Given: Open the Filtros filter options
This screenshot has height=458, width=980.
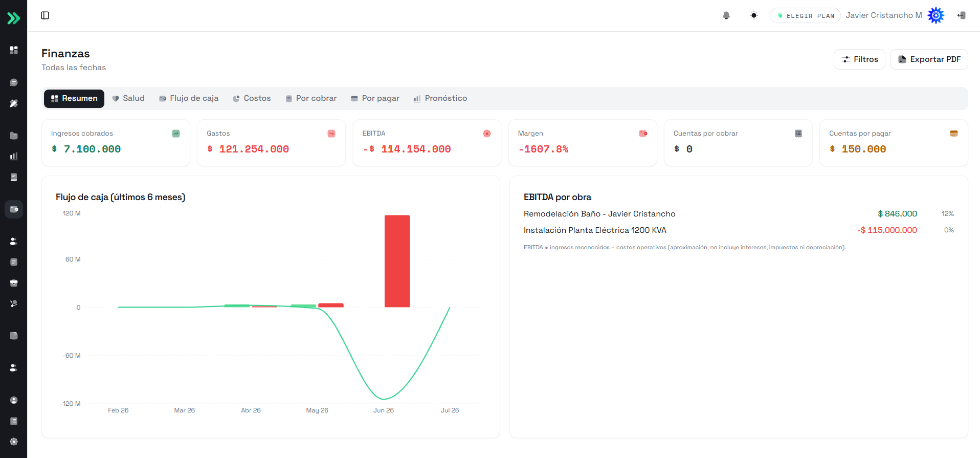Looking at the screenshot, I should click(859, 59).
